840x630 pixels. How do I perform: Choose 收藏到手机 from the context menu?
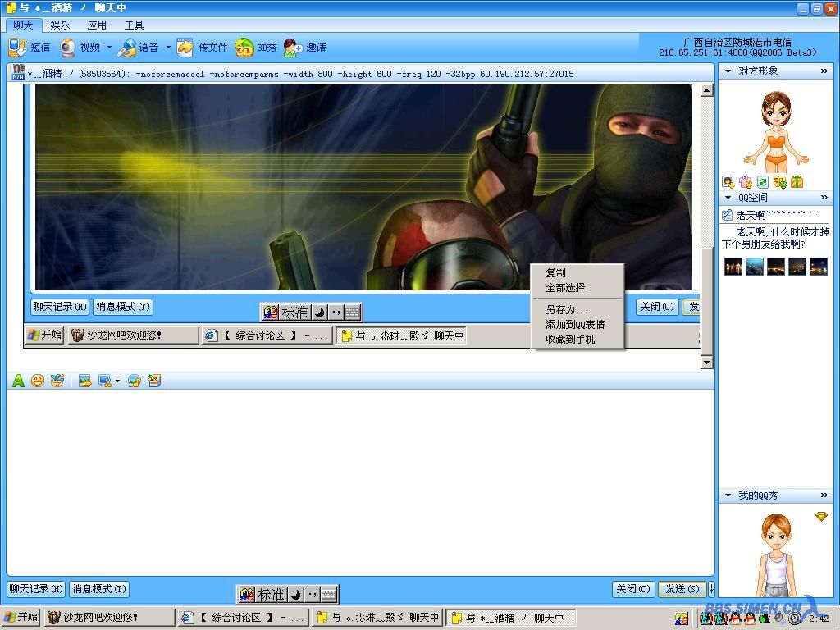(577, 340)
